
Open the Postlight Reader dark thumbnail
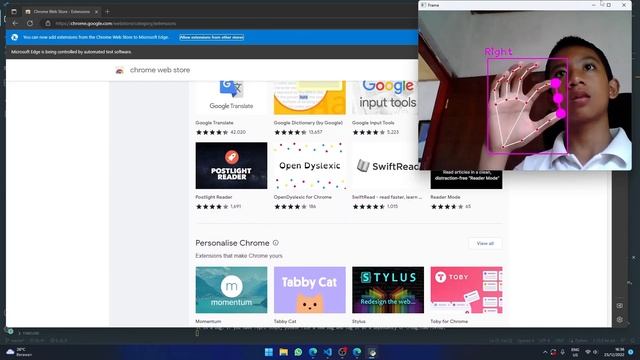[x=231, y=165]
